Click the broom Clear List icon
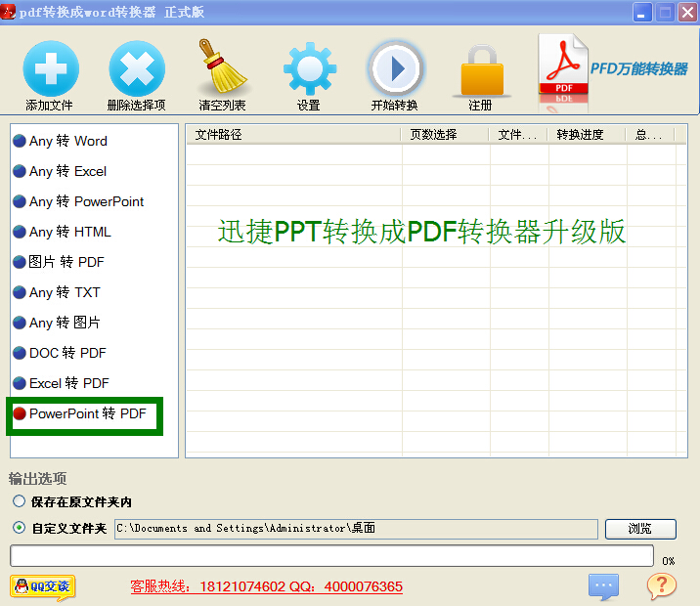The image size is (700, 606). 222,66
